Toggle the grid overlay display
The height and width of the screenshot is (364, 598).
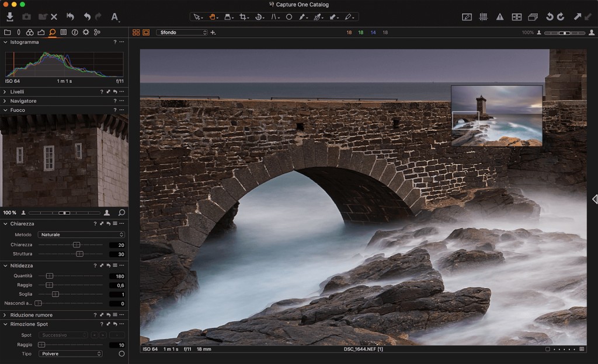[x=483, y=17]
